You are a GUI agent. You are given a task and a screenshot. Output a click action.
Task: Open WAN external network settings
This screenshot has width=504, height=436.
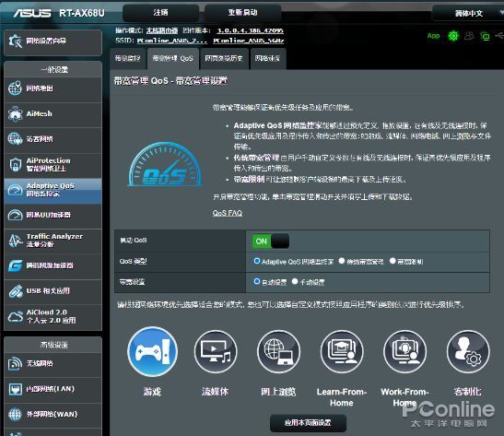click(53, 415)
